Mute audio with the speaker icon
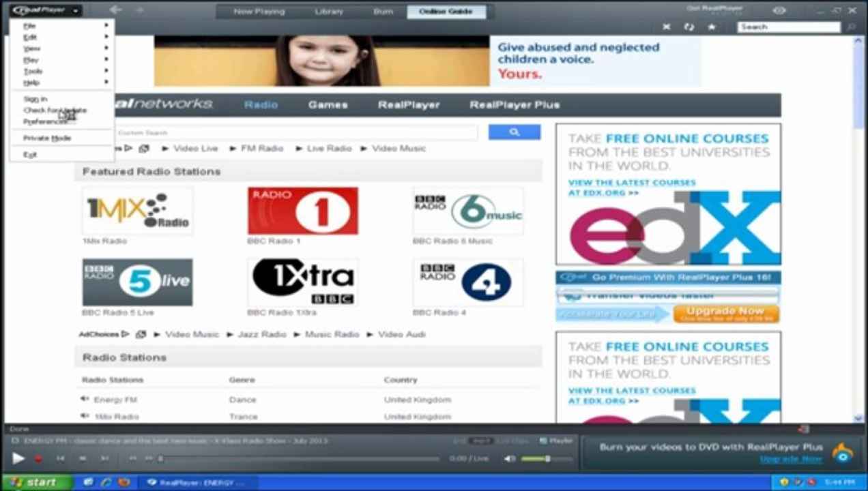Viewport: 868px width, 491px height. [509, 459]
